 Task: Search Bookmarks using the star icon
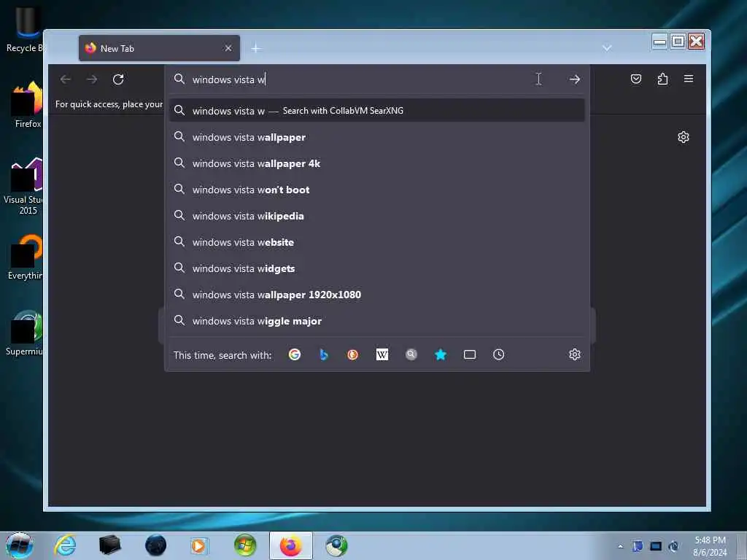coord(441,354)
